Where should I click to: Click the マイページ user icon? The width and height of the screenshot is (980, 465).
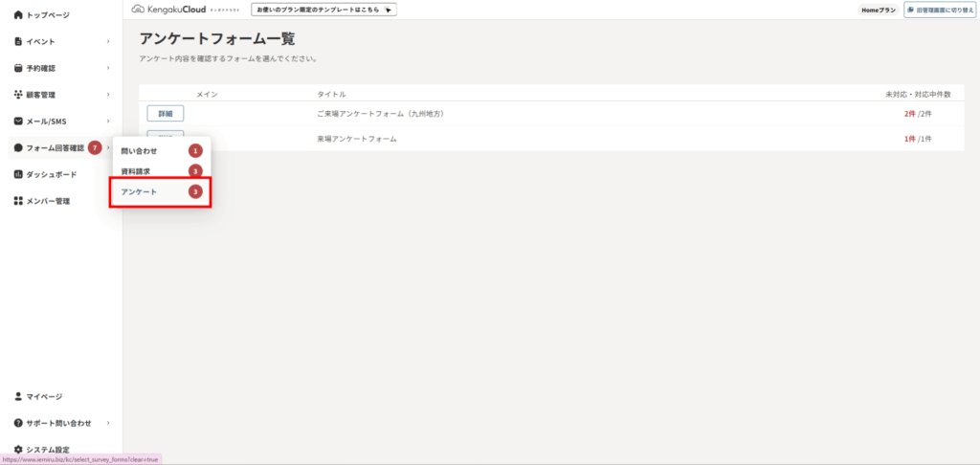pos(18,396)
